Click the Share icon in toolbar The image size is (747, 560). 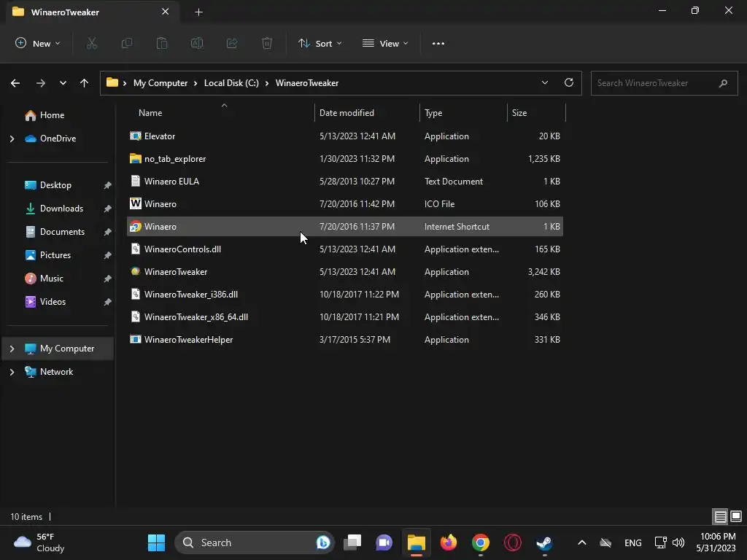tap(232, 43)
